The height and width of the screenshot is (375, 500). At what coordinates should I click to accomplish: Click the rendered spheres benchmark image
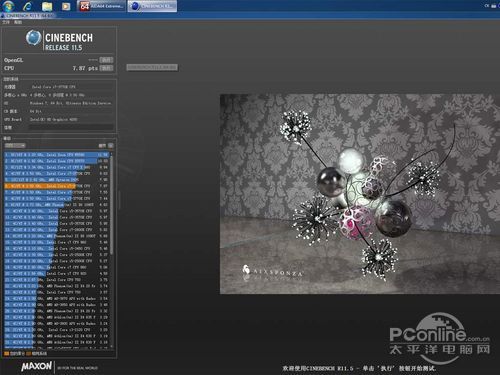(360, 194)
